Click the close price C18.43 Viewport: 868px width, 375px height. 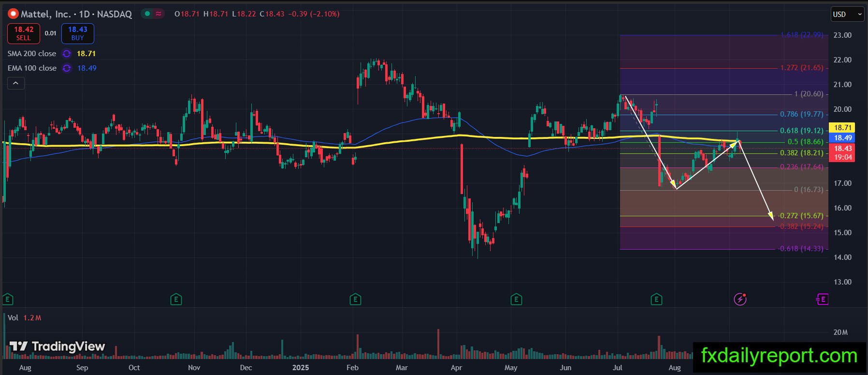click(272, 14)
